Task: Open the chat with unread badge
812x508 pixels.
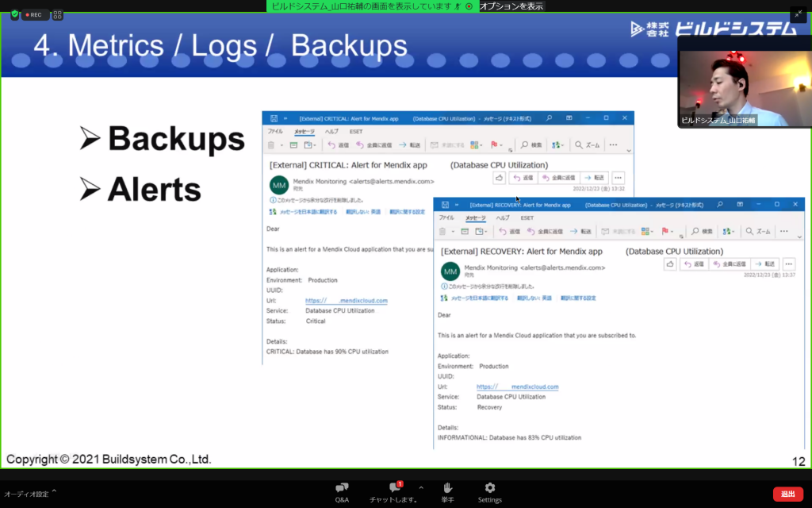Action: 393,491
